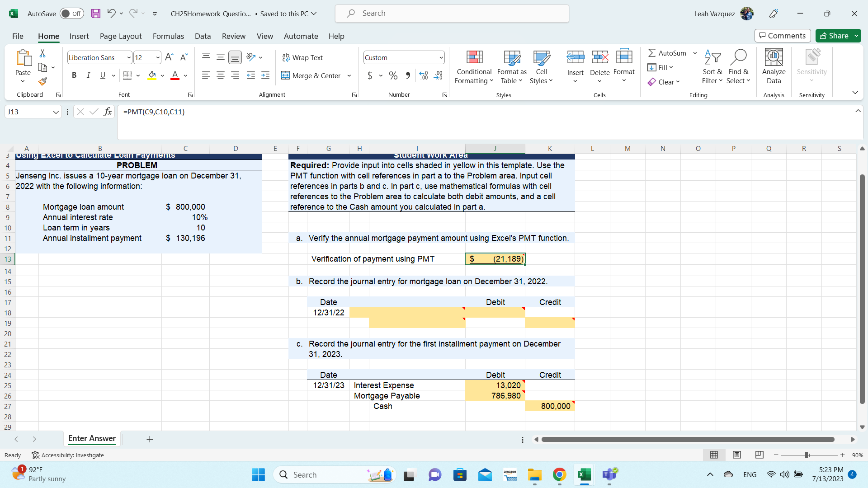Viewport: 868px width, 488px height.
Task: Open the File menu
Action: 18,36
